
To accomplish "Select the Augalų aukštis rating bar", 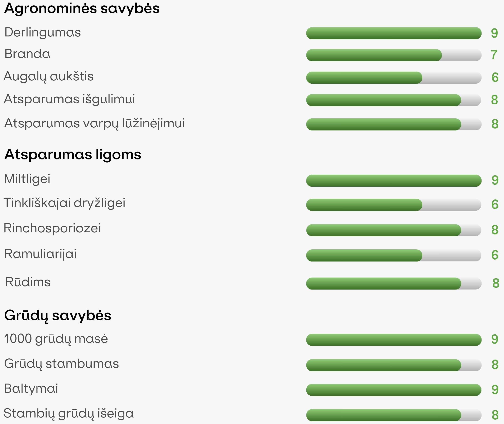I will pyautogui.click(x=394, y=77).
